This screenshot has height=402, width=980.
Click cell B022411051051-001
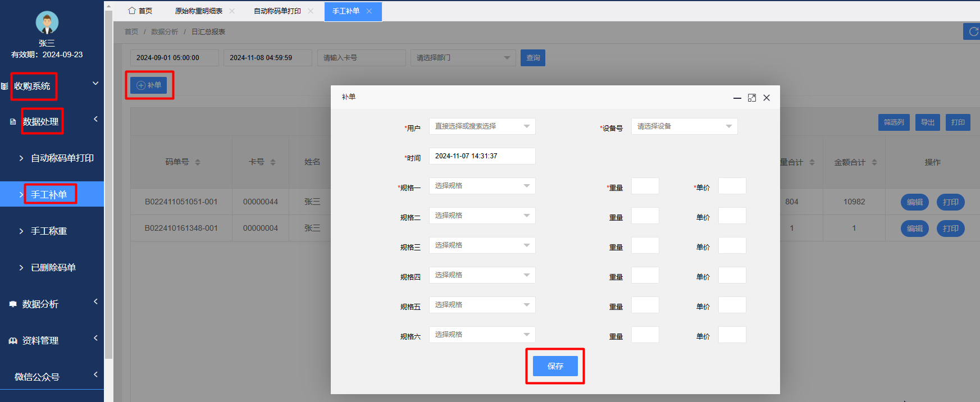click(x=181, y=202)
